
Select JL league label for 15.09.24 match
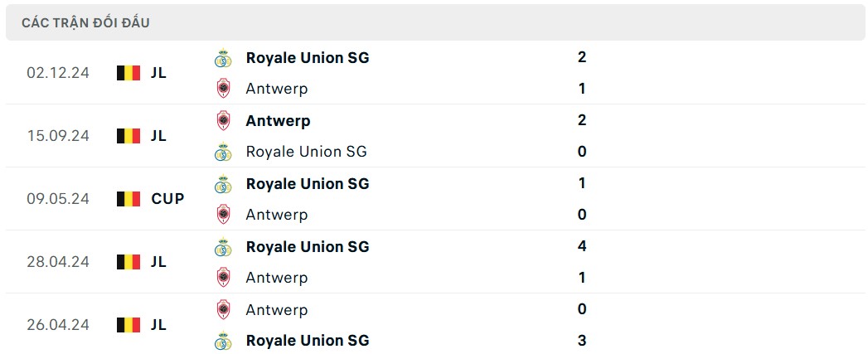point(158,136)
